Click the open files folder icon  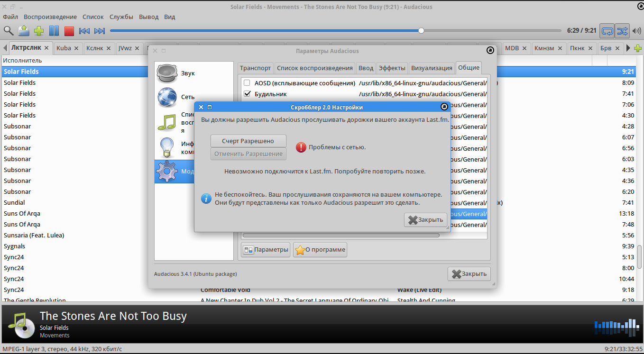click(x=24, y=31)
